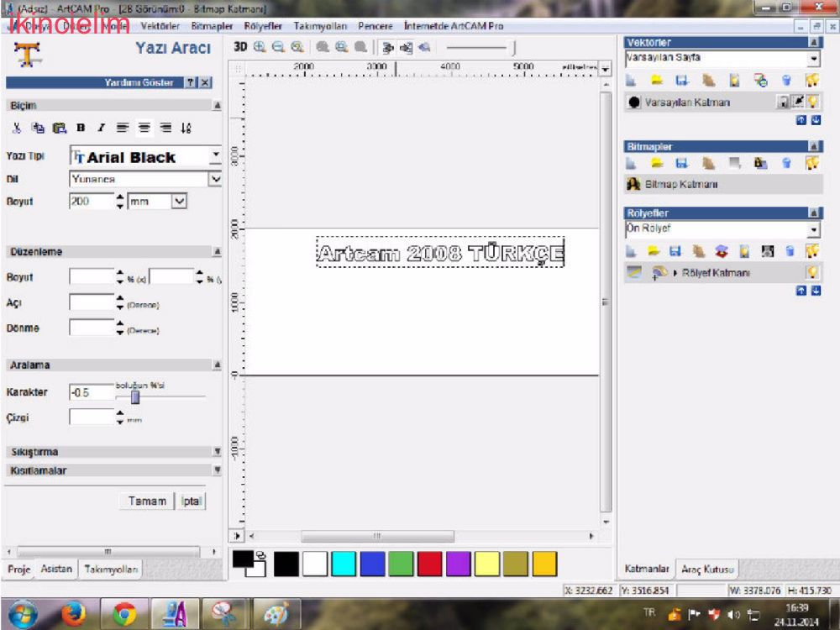Select the red color swatch

(x=429, y=564)
